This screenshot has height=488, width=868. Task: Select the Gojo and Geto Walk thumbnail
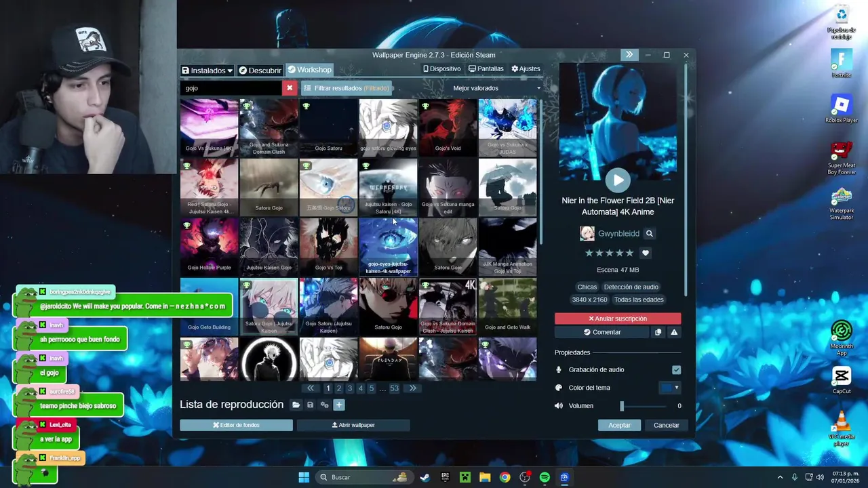[x=507, y=306]
